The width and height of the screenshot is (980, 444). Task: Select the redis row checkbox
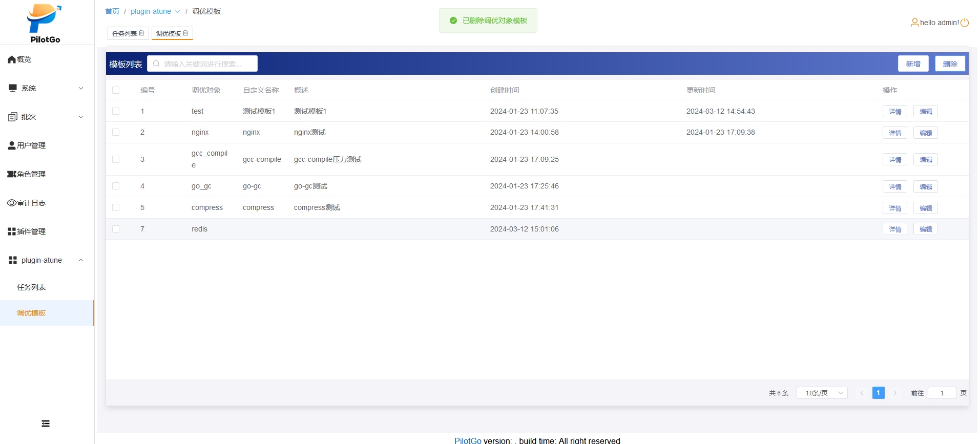[116, 229]
